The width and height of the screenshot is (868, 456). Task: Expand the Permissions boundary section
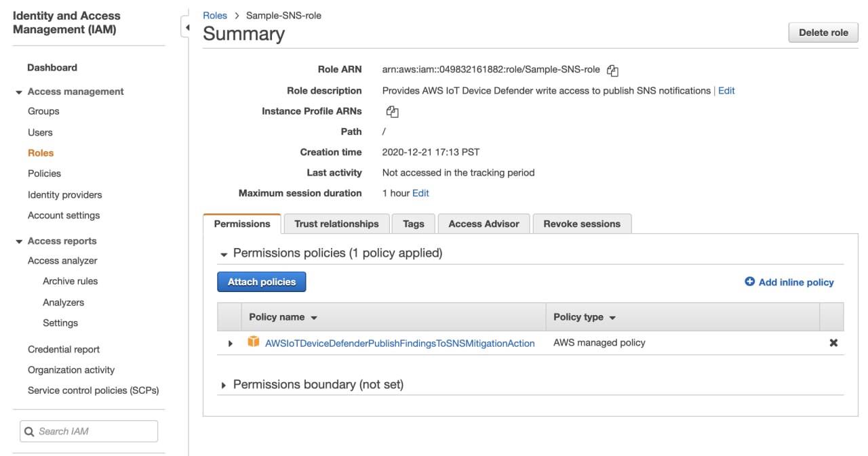pyautogui.click(x=224, y=384)
